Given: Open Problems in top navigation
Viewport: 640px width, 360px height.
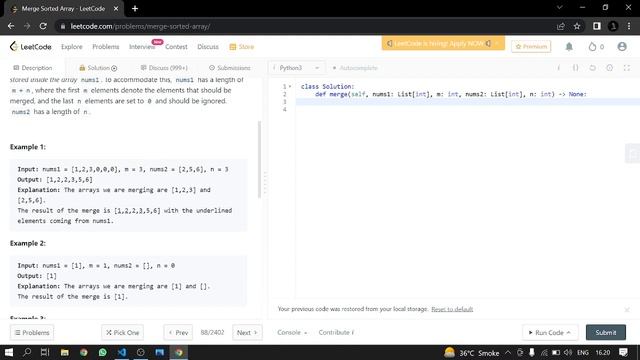Looking at the screenshot, I should [106, 47].
